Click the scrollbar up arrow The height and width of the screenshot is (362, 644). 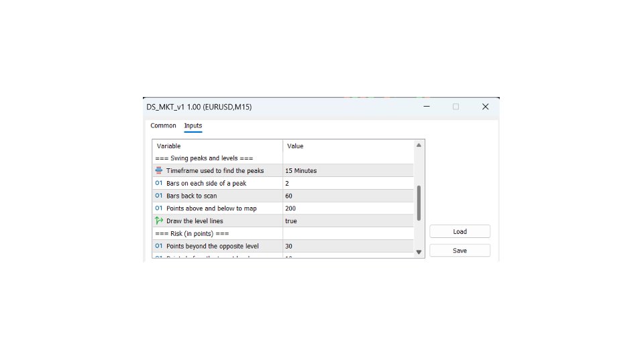click(419, 145)
